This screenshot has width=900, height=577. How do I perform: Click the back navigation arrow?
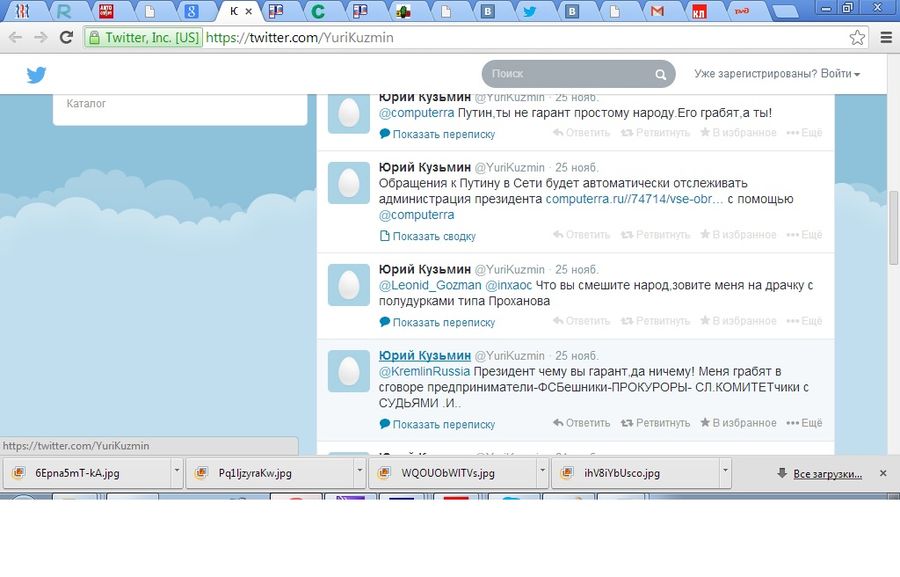[x=15, y=38]
